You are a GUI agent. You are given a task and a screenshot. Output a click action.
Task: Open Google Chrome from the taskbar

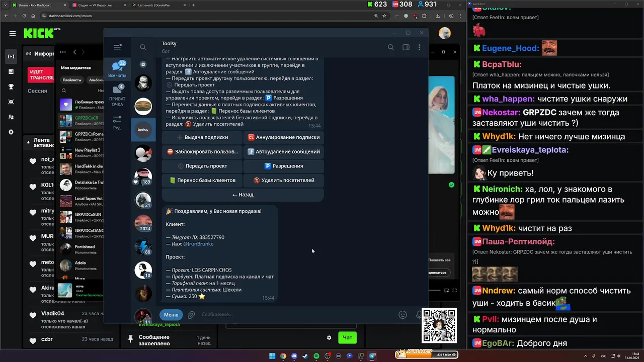pyautogui.click(x=283, y=356)
